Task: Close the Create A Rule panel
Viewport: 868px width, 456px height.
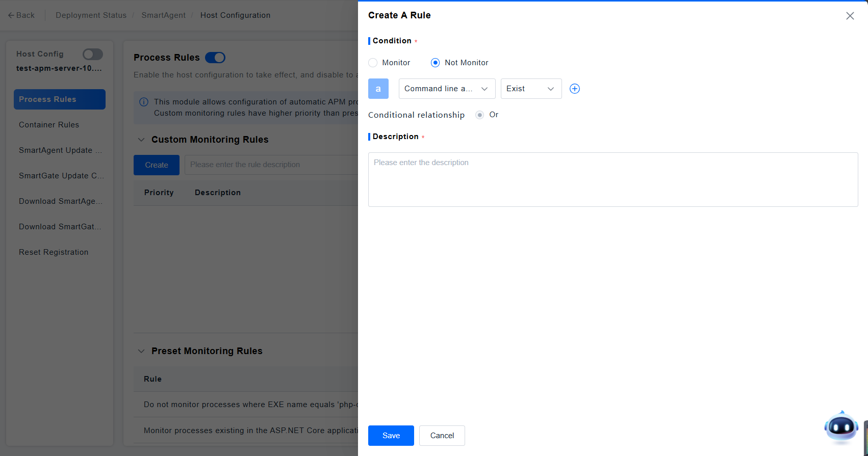Action: tap(850, 16)
